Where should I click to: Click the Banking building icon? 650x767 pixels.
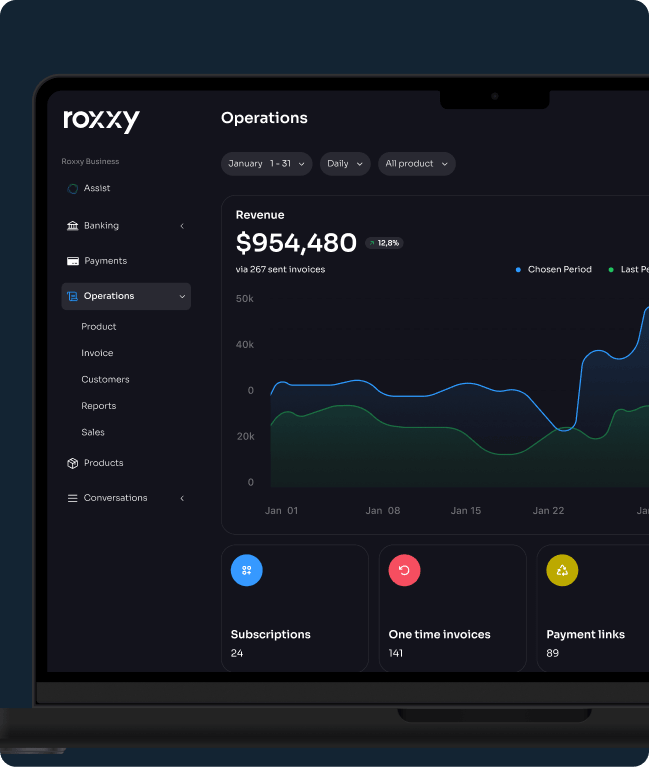click(x=72, y=226)
